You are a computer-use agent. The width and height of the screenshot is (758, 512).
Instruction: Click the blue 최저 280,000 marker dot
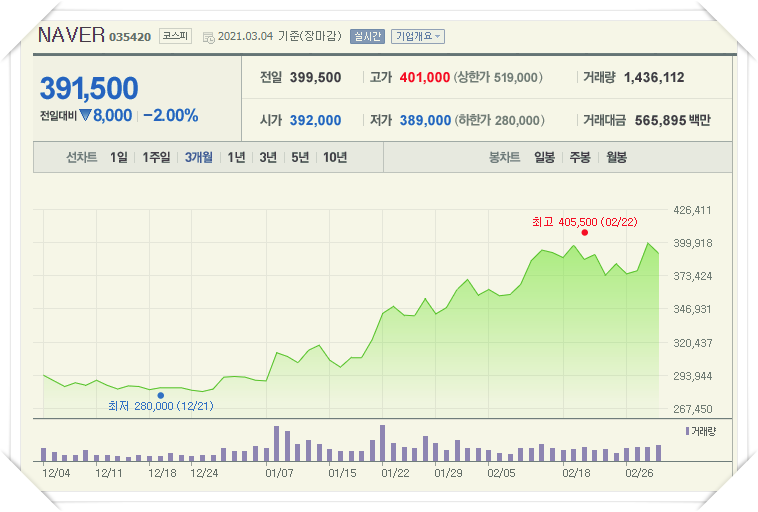[160, 395]
